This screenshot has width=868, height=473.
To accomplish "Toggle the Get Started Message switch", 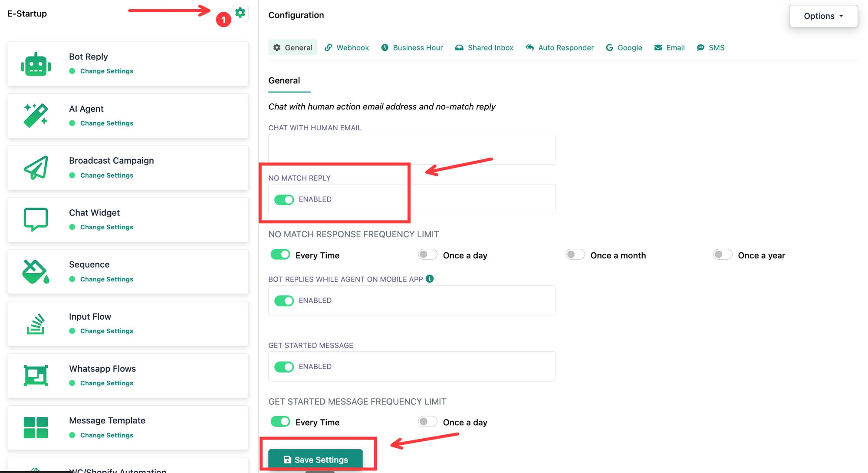I will [284, 367].
